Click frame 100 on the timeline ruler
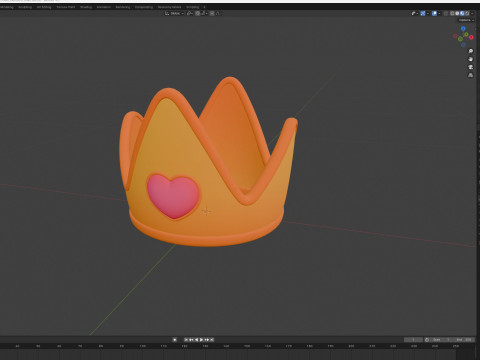 [143, 346]
